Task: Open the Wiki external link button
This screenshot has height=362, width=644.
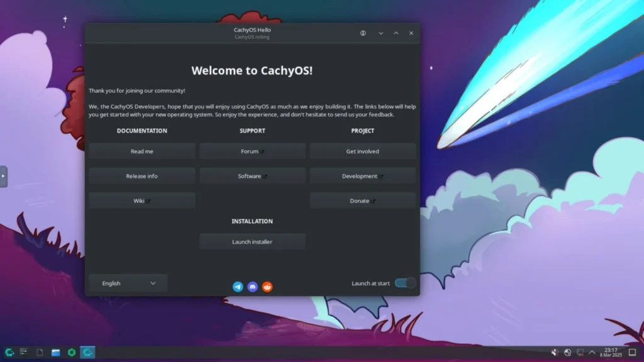Action: click(x=142, y=200)
